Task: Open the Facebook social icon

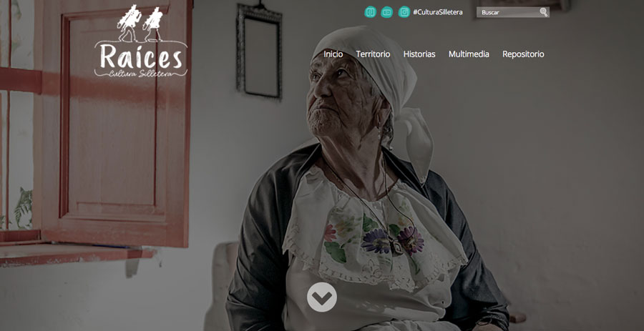Action: [x=370, y=12]
